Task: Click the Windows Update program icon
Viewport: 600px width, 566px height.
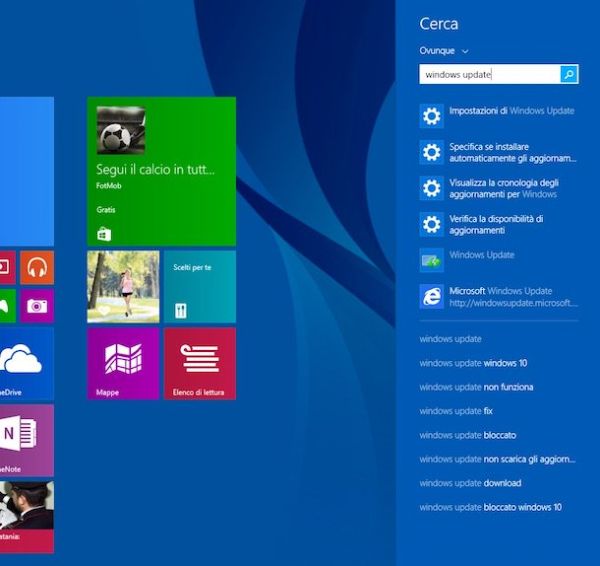Action: tap(432, 260)
